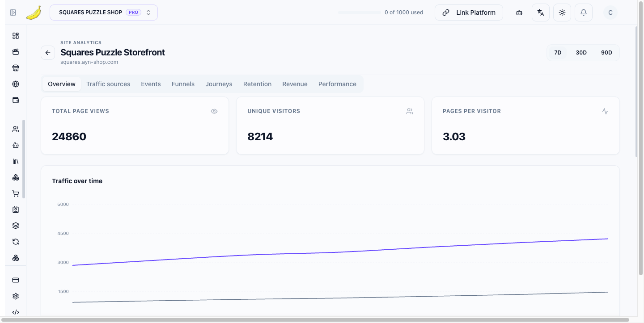
Task: Switch to the Performance tab
Action: 337,84
